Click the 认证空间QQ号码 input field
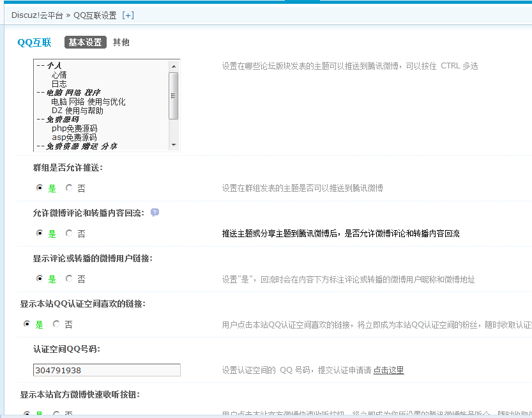This screenshot has width=532, height=418. pos(107,370)
